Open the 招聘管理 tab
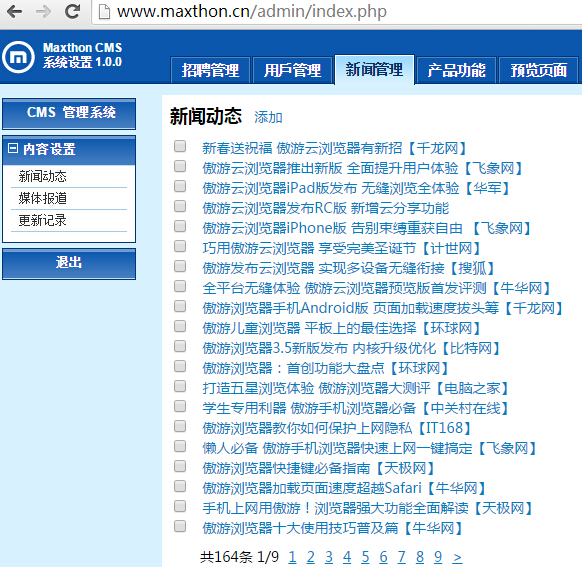582x567 pixels. (x=210, y=70)
